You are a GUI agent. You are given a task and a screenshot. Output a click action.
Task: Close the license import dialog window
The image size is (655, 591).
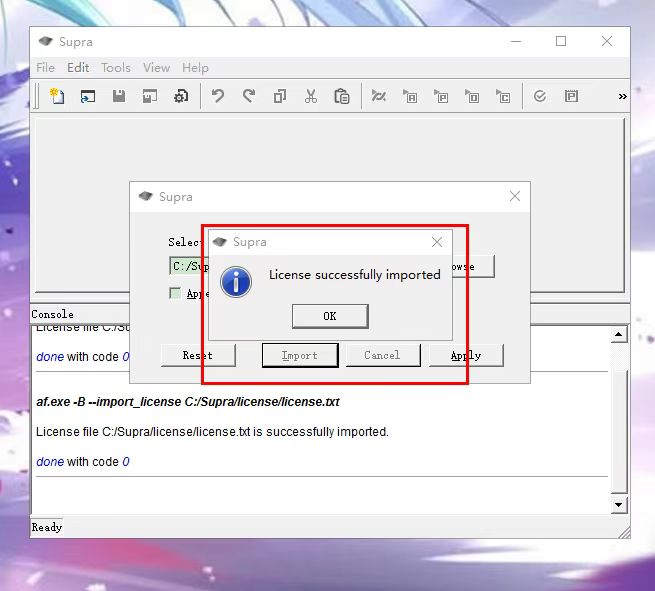click(515, 196)
